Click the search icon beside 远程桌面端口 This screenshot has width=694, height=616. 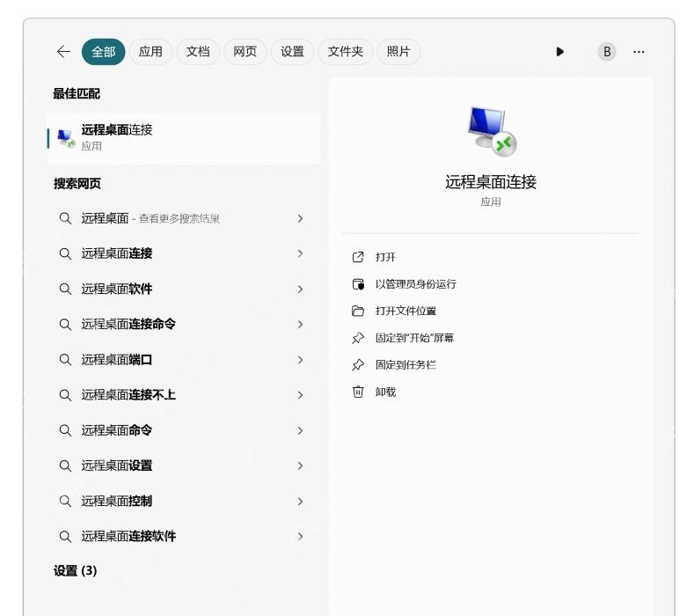pyautogui.click(x=65, y=360)
